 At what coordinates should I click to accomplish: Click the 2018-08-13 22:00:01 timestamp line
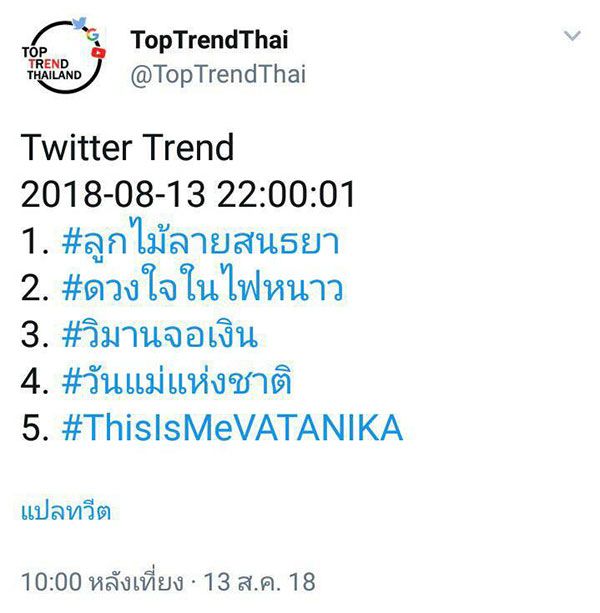pos(188,194)
